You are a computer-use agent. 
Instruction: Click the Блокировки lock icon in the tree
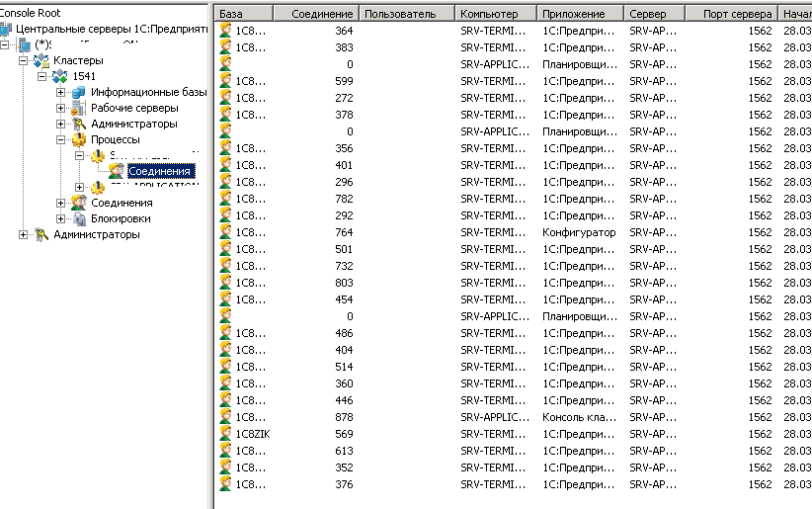(x=78, y=218)
